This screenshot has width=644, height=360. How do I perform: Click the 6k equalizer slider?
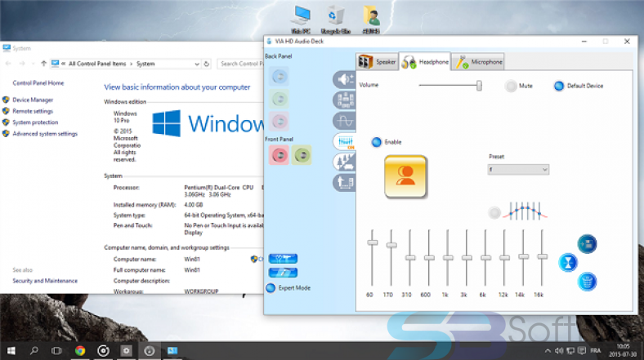(485, 257)
